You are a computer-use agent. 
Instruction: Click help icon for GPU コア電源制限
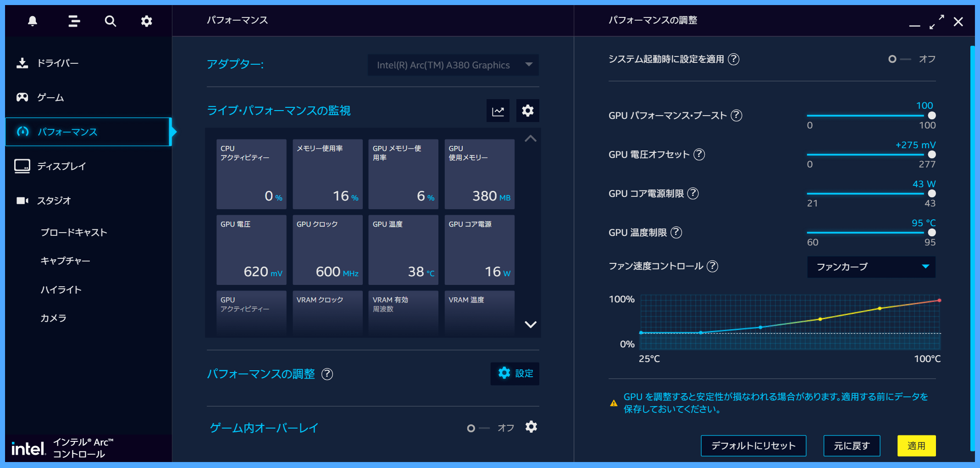click(x=693, y=193)
